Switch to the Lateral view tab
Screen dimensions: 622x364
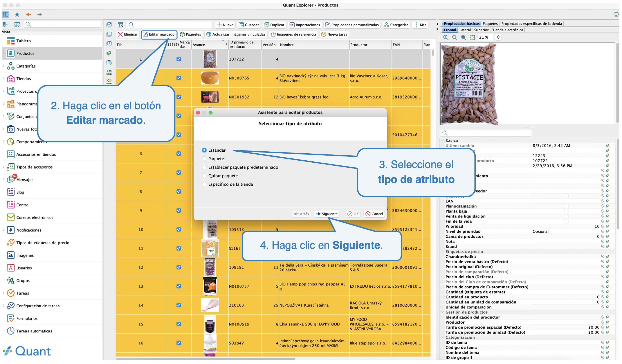click(x=465, y=30)
